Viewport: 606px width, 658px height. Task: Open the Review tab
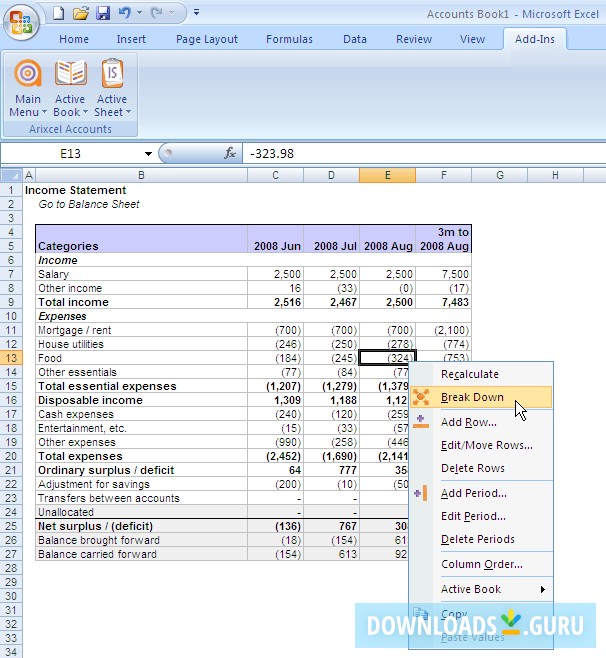[414, 39]
